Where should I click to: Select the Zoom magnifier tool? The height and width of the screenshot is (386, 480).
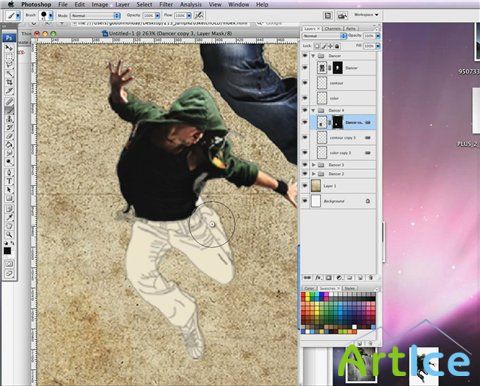[9, 235]
